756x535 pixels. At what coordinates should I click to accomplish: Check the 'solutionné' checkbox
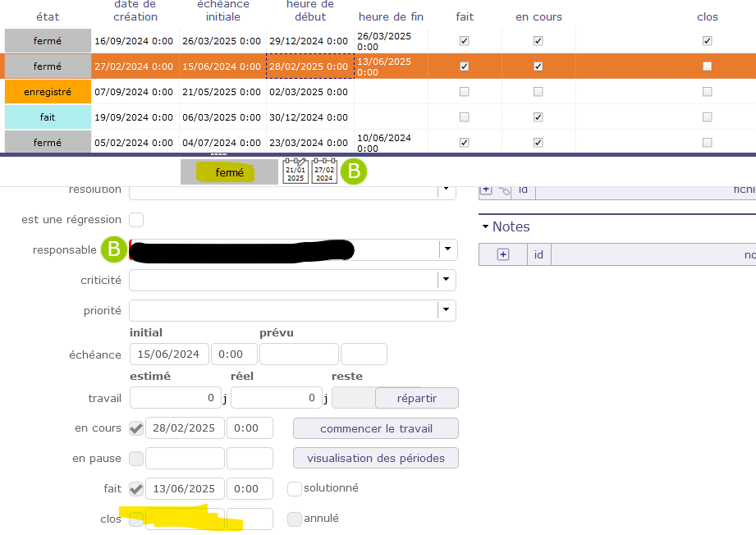click(295, 488)
